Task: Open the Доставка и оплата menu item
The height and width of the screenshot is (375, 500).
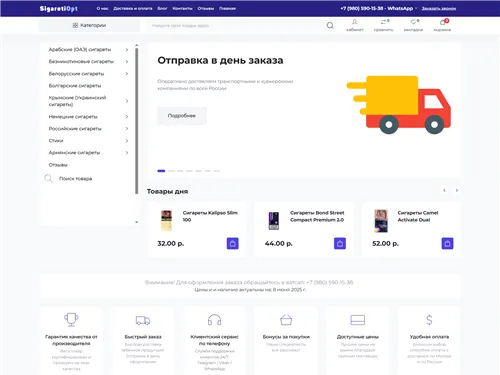Action: point(133,8)
